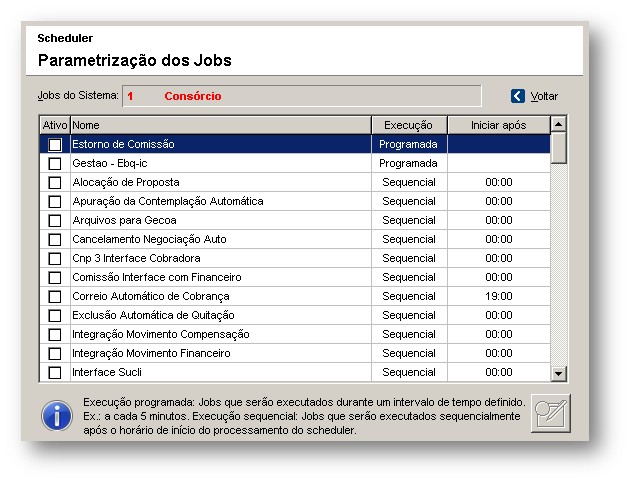Image resolution: width=631 pixels, height=483 pixels.
Task: Click 00:00 time for Alocação de Proposta
Action: coord(499,182)
